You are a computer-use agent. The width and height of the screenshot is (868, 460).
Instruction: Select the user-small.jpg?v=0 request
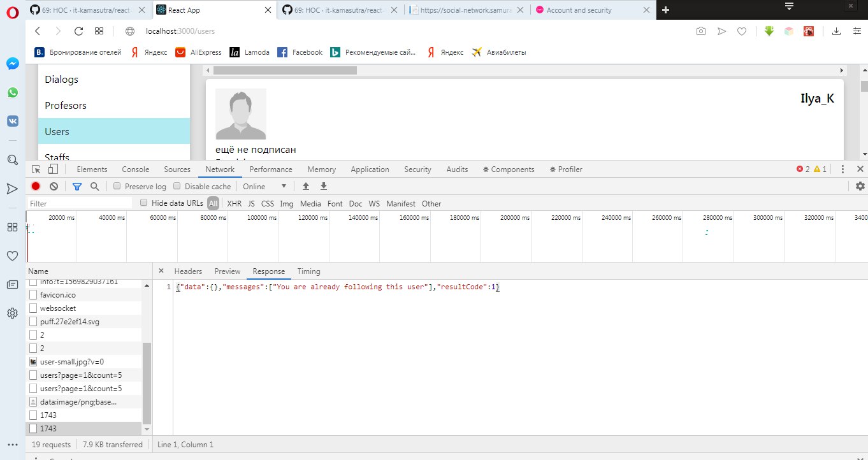(83, 362)
